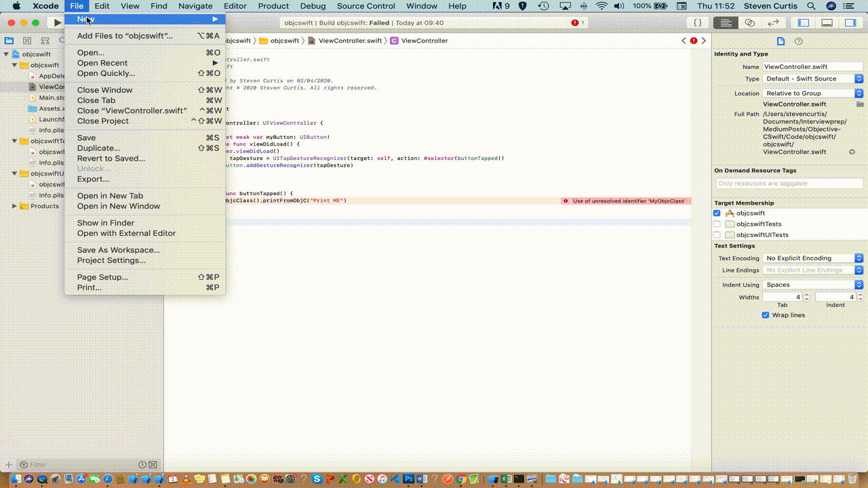Click the On Demand Resource Tags field
This screenshot has height=488, width=868.
pyautogui.click(x=790, y=184)
